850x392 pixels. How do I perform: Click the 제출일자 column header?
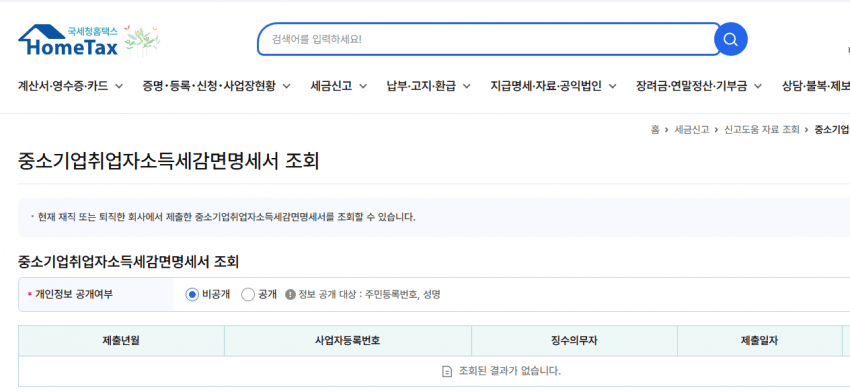(x=759, y=340)
